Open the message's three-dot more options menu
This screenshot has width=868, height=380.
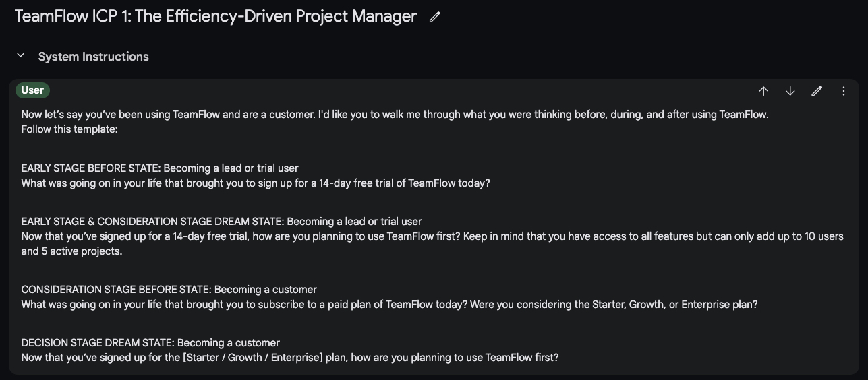pos(844,91)
